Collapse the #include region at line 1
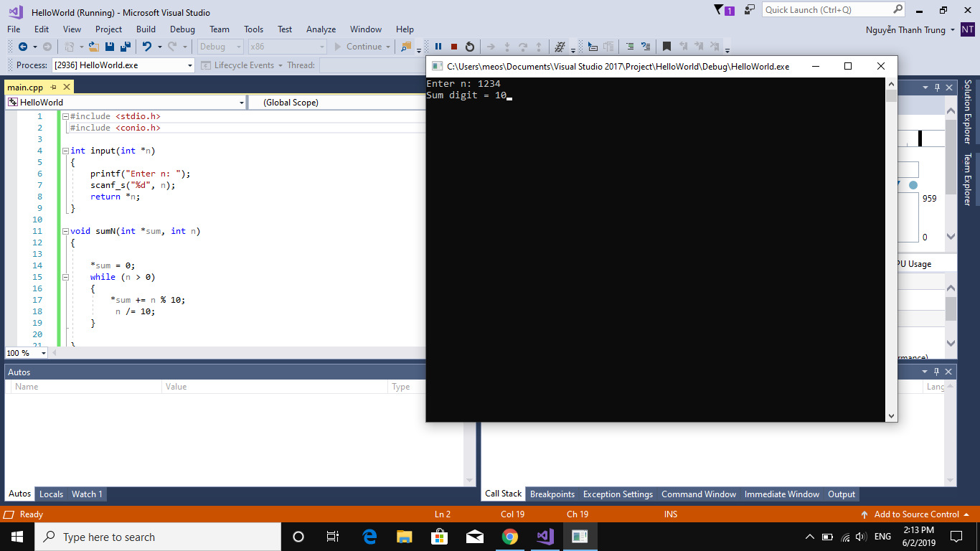The image size is (980, 551). click(65, 116)
